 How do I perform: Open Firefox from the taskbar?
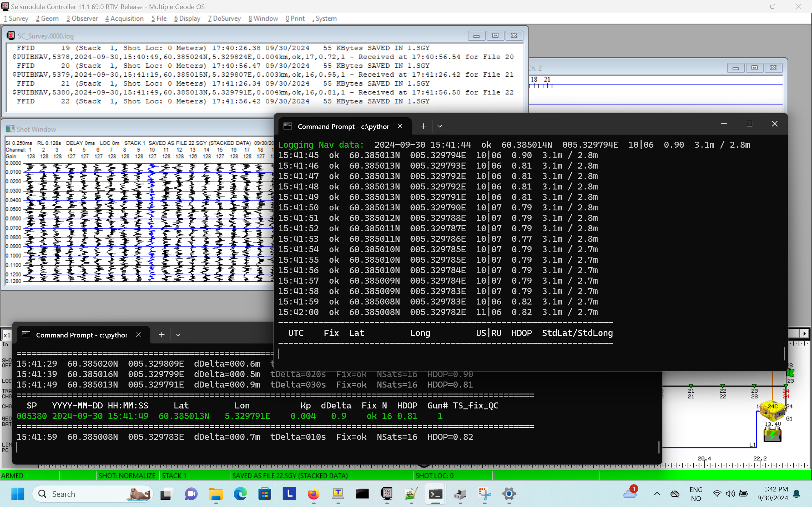[x=313, y=494]
